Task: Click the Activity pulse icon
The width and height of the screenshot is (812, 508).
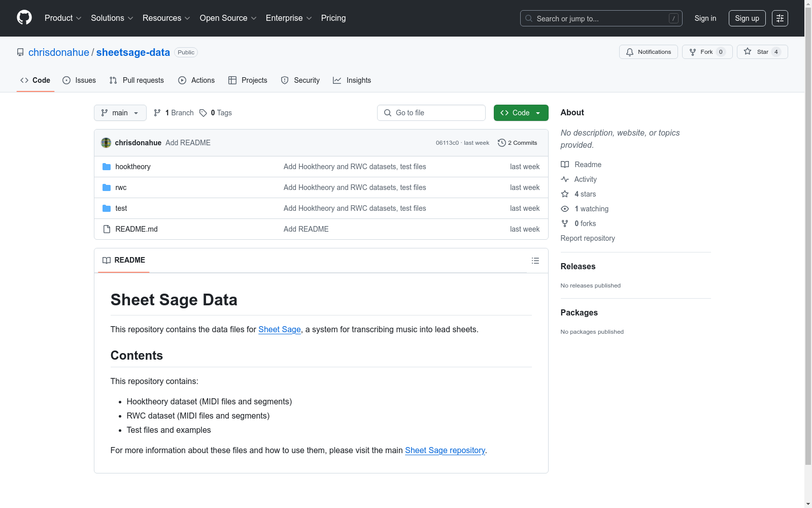Action: click(x=565, y=179)
